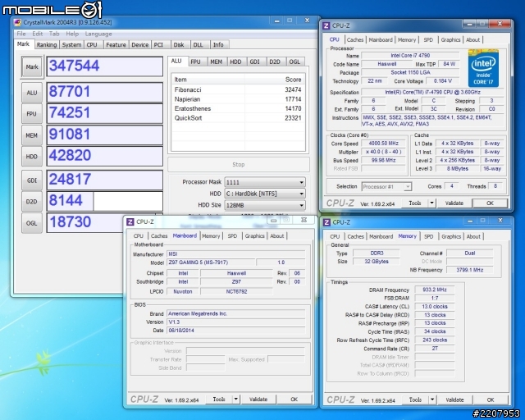
Task: Open the Info tab in CrystalMark
Action: (218, 45)
